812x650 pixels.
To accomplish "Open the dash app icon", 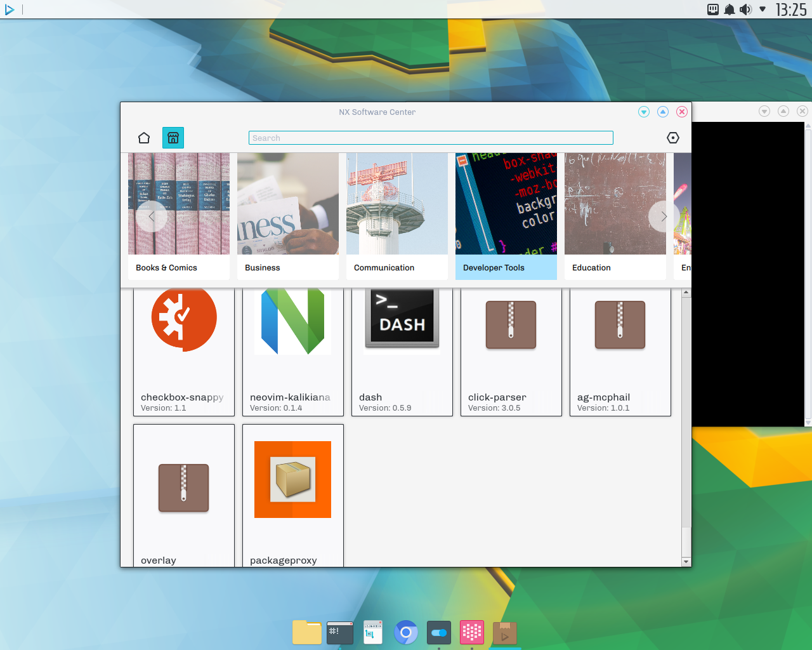I will tap(402, 318).
